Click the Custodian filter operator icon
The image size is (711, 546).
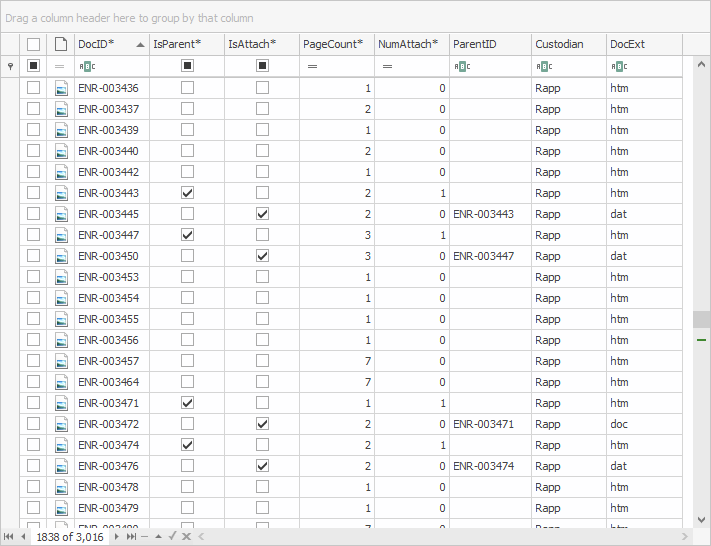pyautogui.click(x=543, y=66)
